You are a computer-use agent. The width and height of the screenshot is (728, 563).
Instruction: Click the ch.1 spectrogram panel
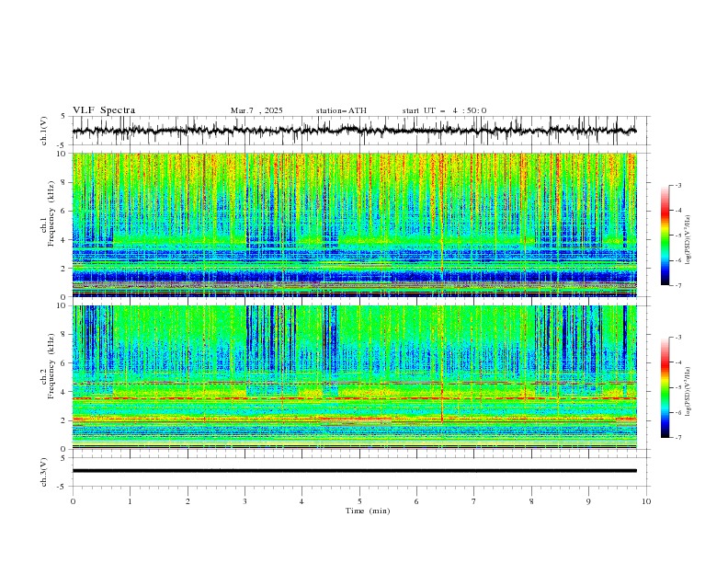354,224
